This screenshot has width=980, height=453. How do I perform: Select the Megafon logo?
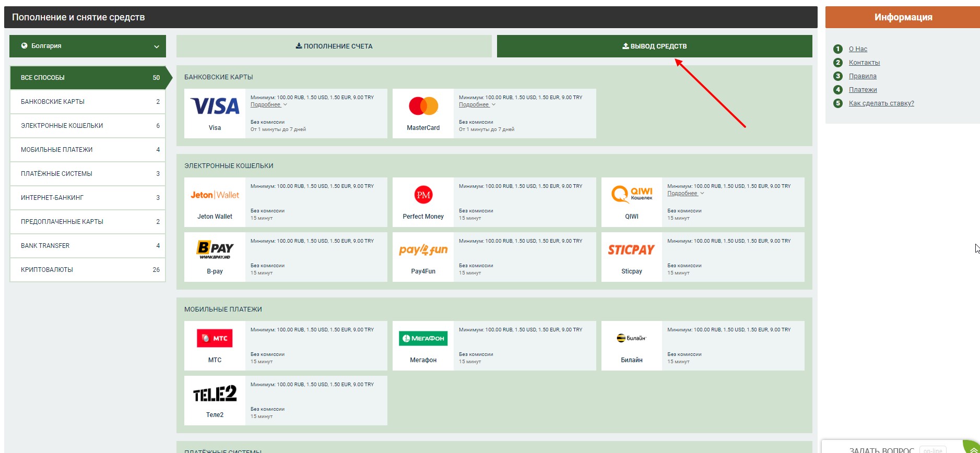pyautogui.click(x=423, y=338)
